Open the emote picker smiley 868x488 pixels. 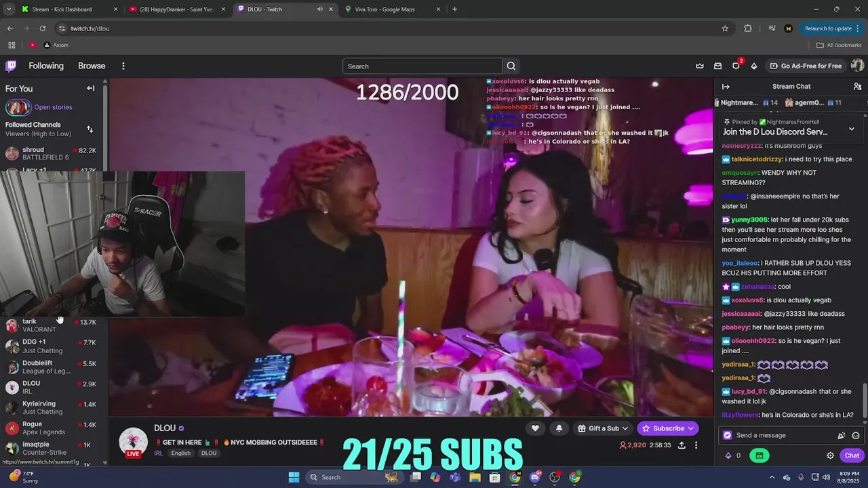click(856, 435)
